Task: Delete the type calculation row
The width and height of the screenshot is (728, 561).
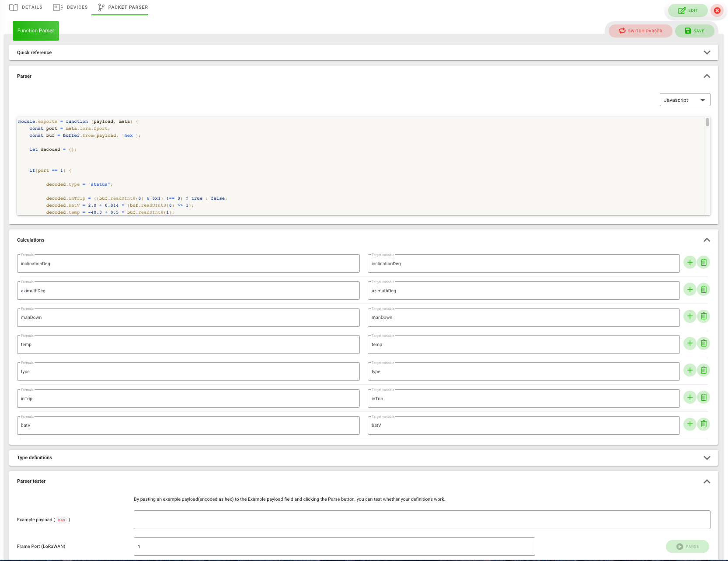Action: (x=704, y=371)
